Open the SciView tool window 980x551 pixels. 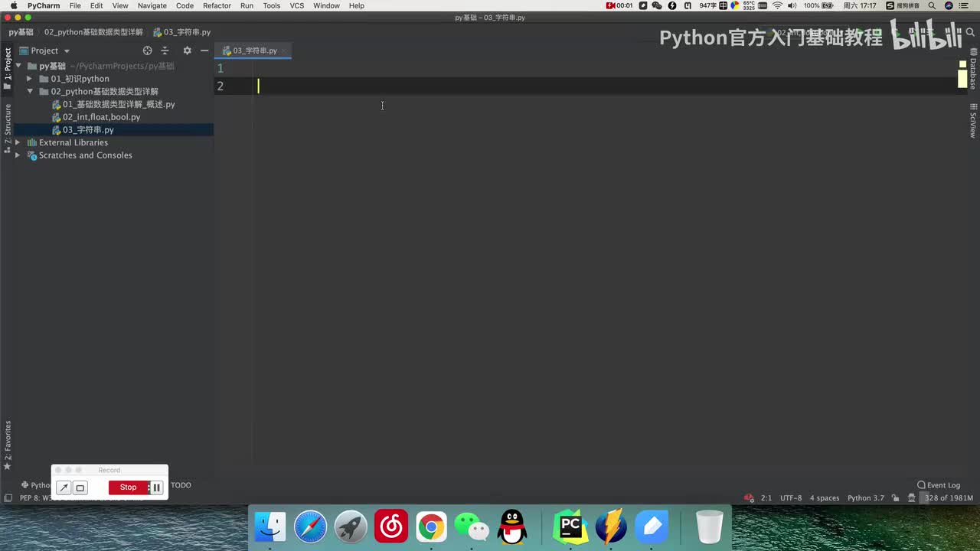click(x=973, y=121)
